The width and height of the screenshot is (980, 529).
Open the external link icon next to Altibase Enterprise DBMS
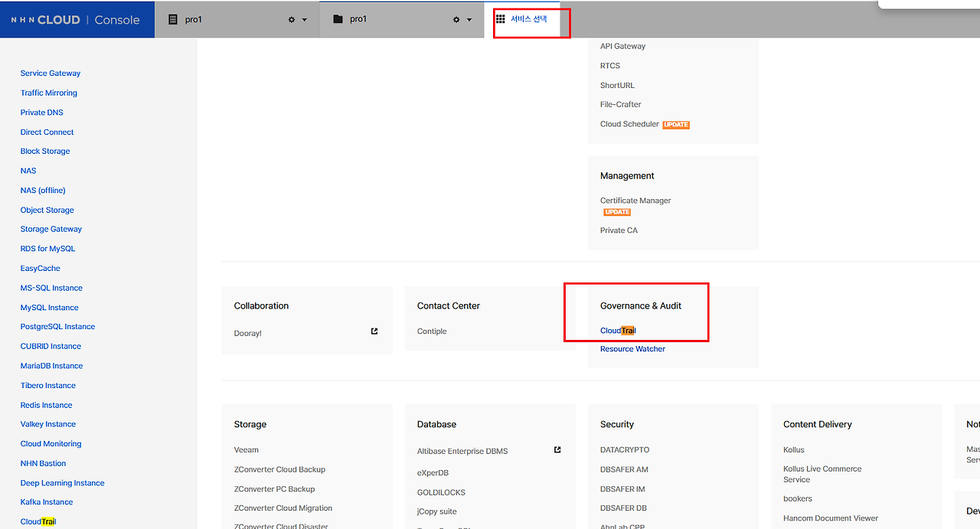557,450
